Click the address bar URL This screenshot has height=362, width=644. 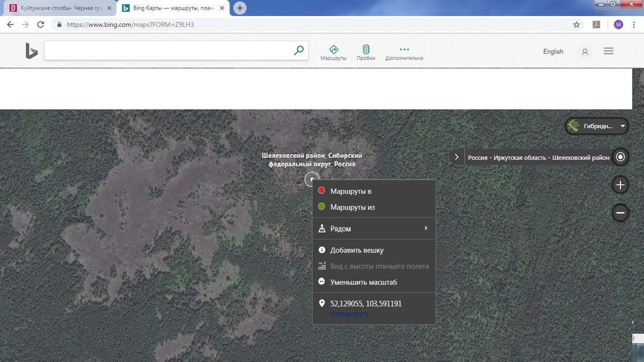130,25
